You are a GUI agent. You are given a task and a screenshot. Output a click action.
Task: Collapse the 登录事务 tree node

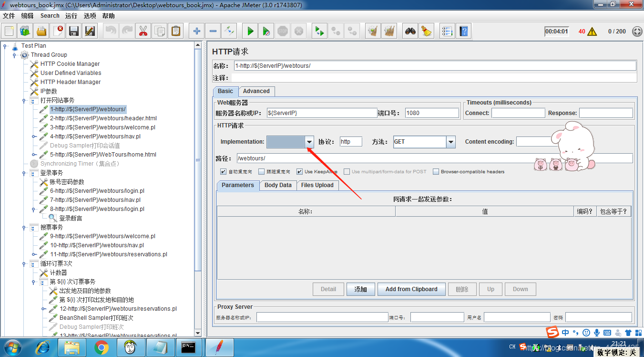tap(24, 173)
